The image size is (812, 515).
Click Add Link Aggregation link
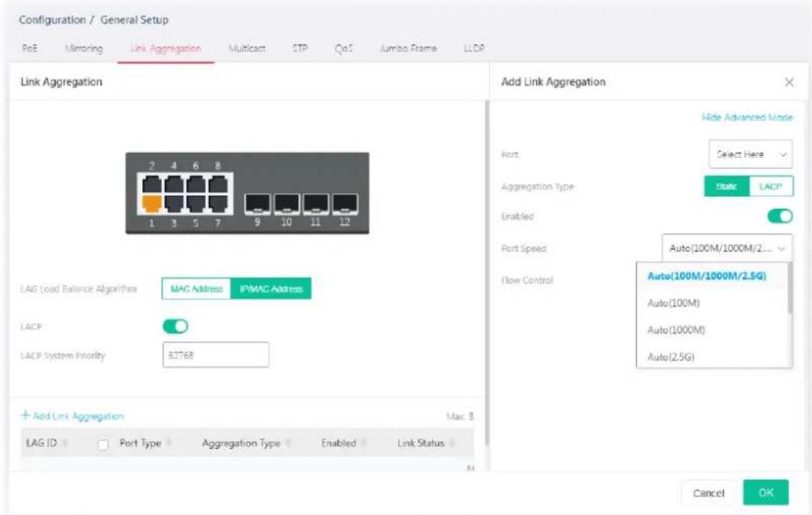coord(73,416)
